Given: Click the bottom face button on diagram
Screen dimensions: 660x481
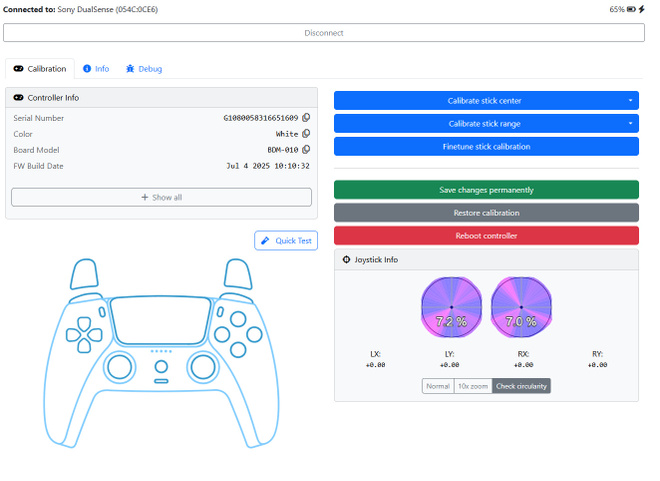Looking at the screenshot, I should click(x=238, y=350).
